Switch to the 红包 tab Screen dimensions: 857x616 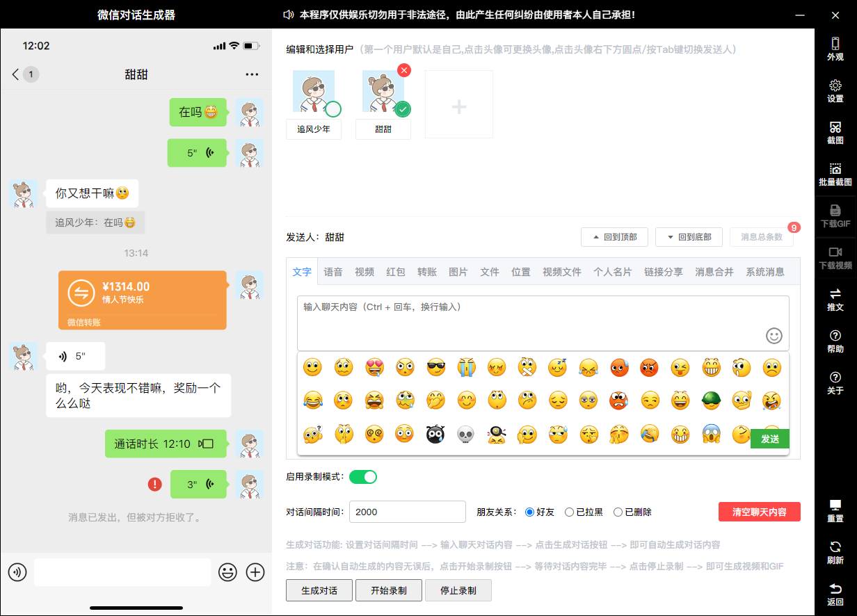coord(396,272)
